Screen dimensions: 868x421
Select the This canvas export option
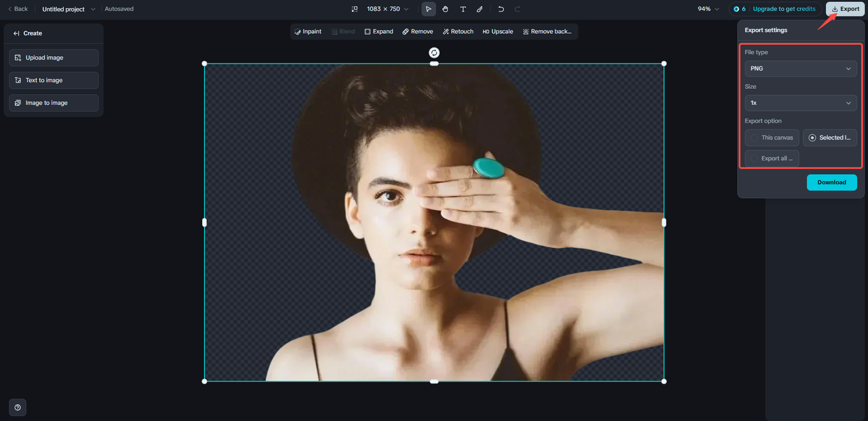(772, 138)
